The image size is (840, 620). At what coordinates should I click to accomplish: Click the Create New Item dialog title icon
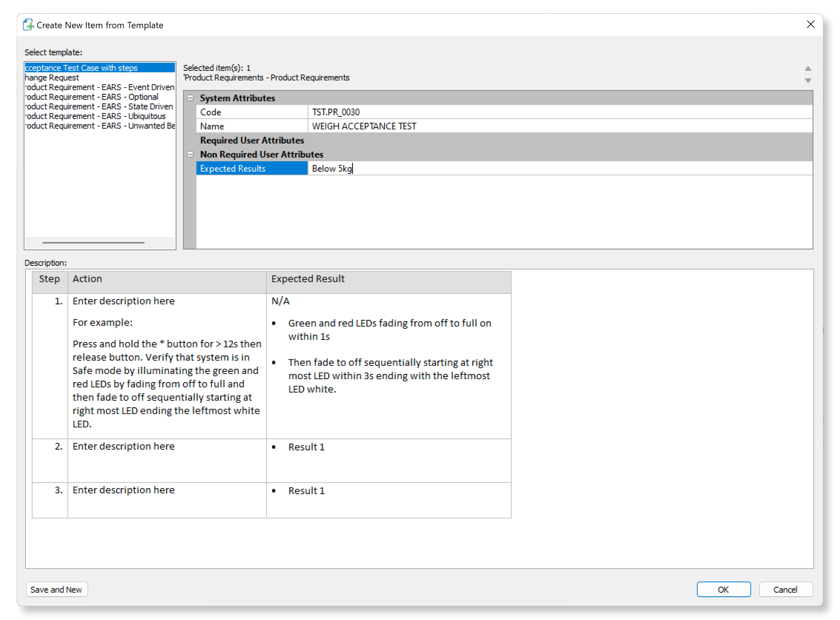29,25
